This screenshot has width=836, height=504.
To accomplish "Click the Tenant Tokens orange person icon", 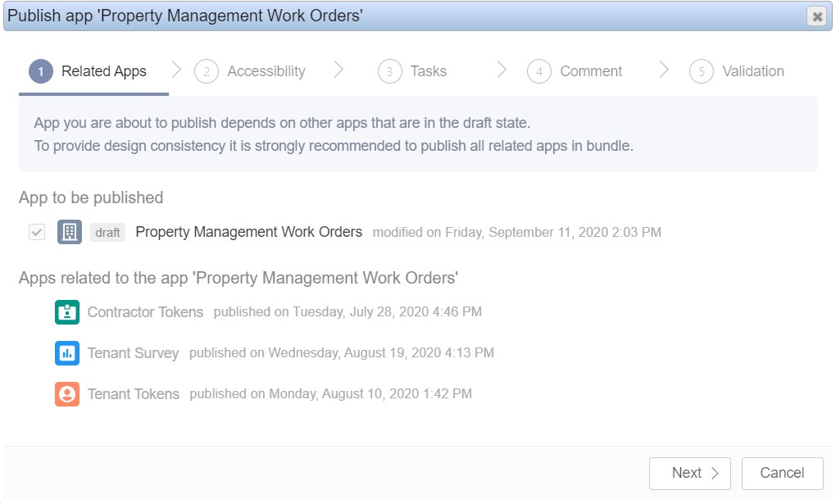I will click(x=67, y=394).
